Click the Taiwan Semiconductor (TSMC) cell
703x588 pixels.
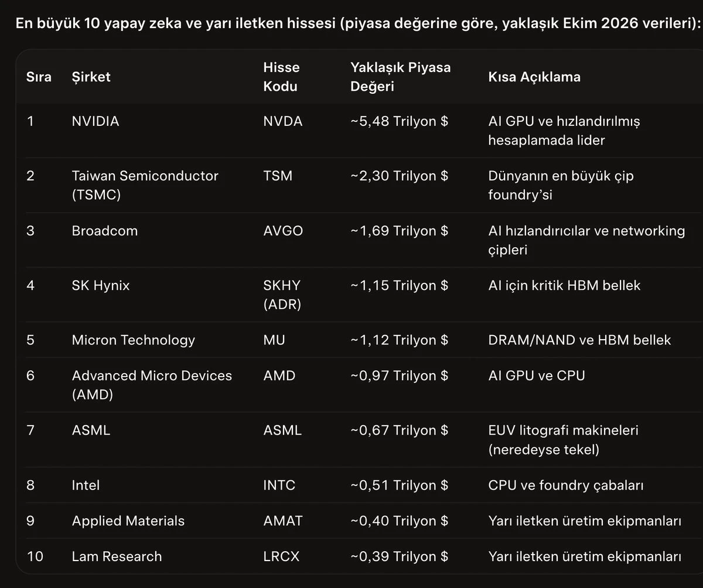145,185
